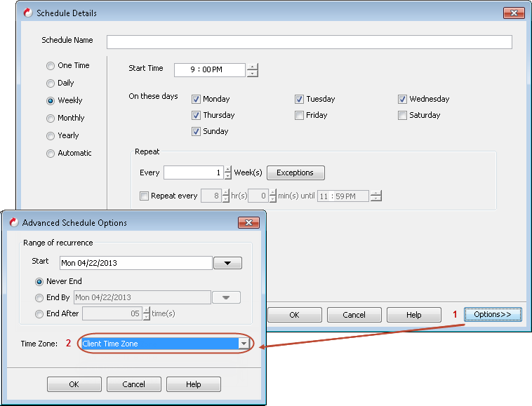Click the Start Time spinner arrows
The image size is (532, 406).
click(x=253, y=70)
